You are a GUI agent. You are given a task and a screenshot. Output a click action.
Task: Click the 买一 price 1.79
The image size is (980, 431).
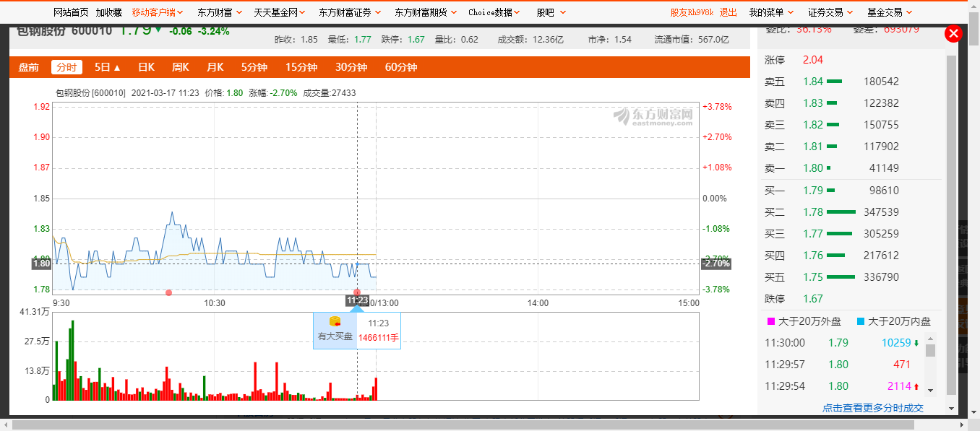click(x=813, y=191)
